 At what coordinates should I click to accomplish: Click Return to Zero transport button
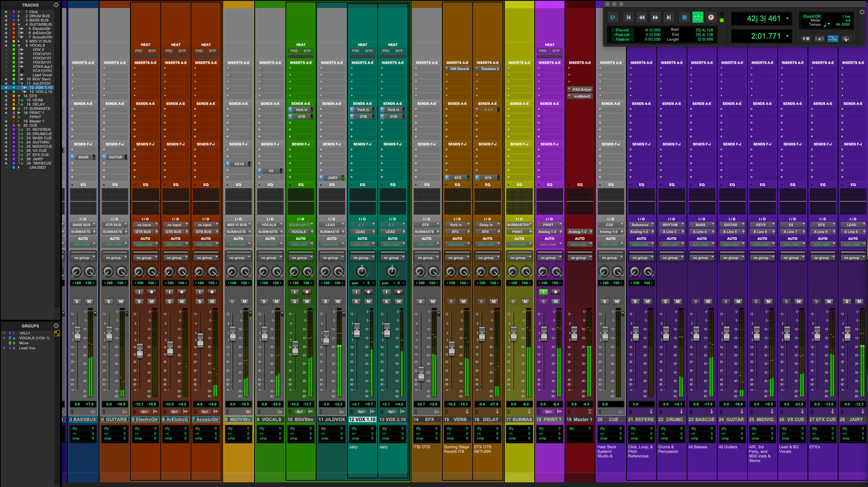point(628,18)
